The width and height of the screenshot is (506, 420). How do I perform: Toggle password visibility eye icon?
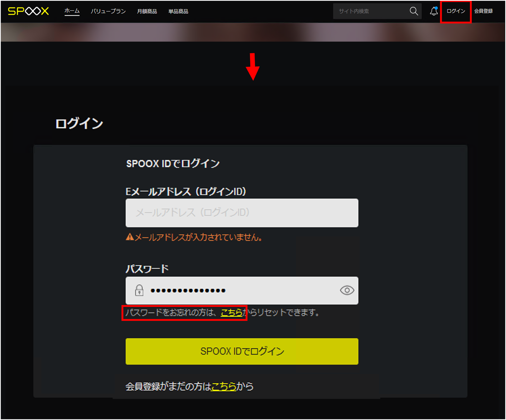coord(347,290)
